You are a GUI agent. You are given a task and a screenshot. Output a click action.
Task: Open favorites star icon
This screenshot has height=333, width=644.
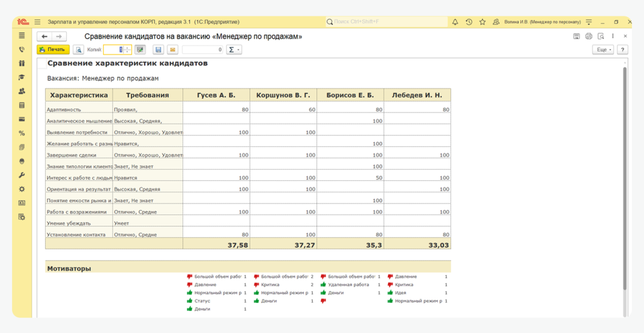click(482, 22)
